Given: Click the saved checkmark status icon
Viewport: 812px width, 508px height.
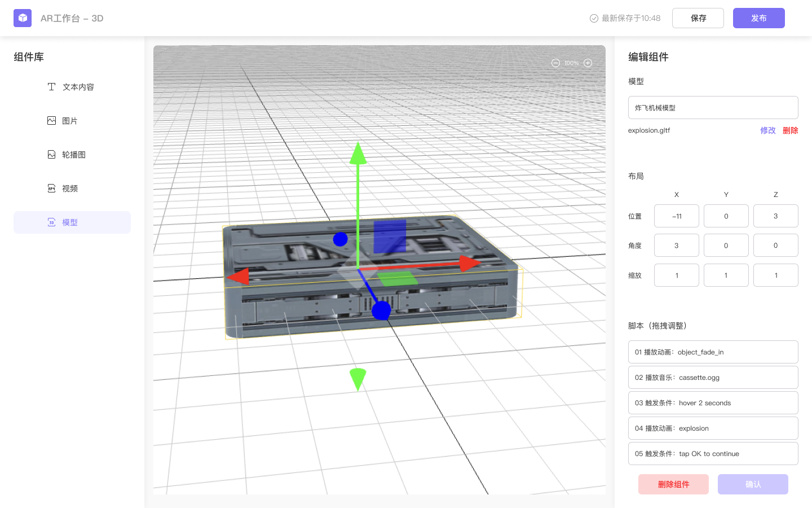Looking at the screenshot, I should click(594, 18).
